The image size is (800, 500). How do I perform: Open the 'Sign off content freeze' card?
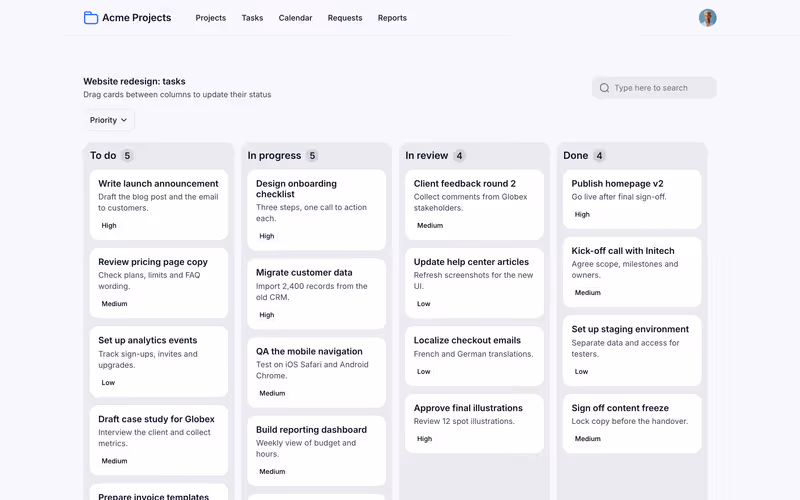pos(632,423)
